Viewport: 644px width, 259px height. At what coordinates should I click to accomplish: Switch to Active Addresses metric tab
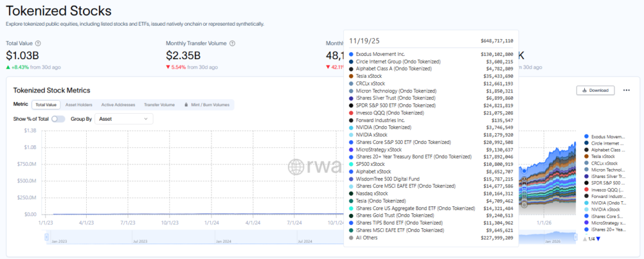coord(118,104)
